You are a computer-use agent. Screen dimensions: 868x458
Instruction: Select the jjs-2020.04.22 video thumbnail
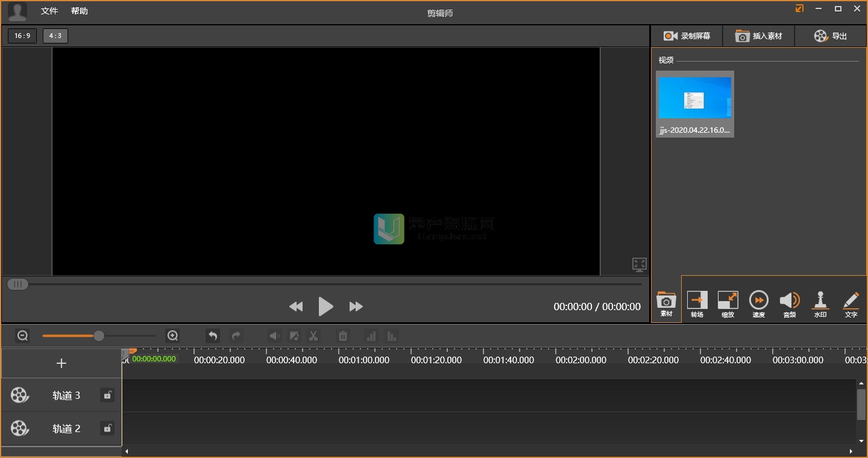pos(695,104)
